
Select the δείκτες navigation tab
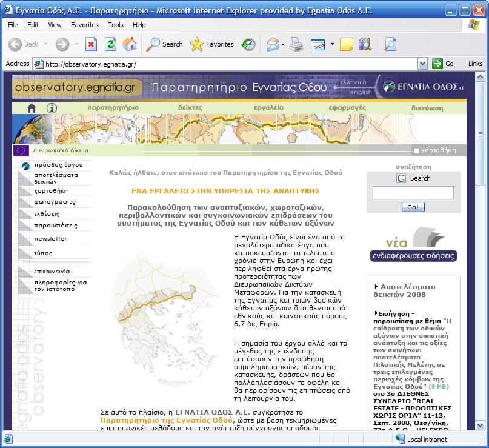[x=190, y=108]
